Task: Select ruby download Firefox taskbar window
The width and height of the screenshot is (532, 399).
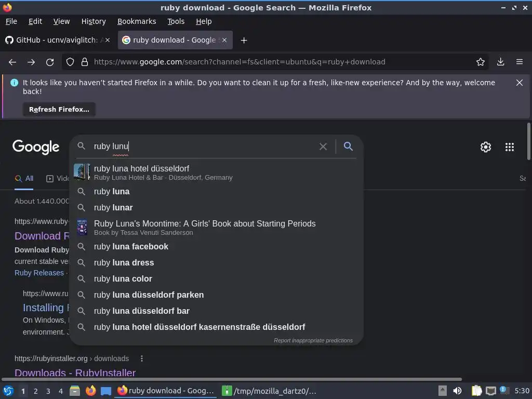Action: pyautogui.click(x=166, y=391)
